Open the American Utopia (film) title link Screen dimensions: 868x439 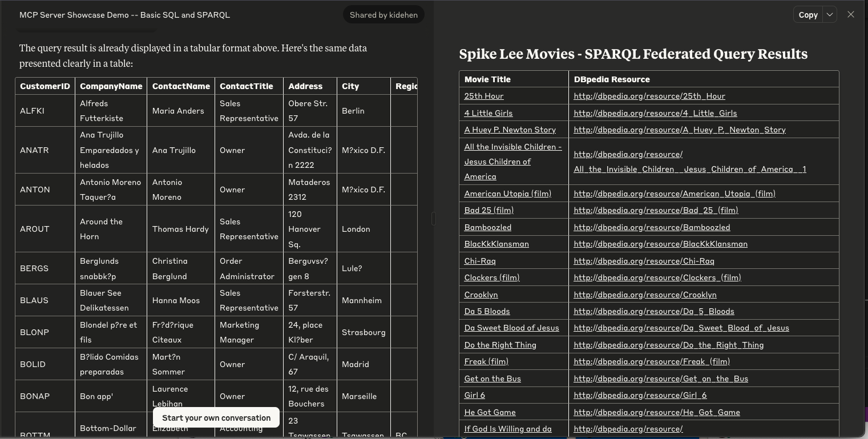coord(508,194)
